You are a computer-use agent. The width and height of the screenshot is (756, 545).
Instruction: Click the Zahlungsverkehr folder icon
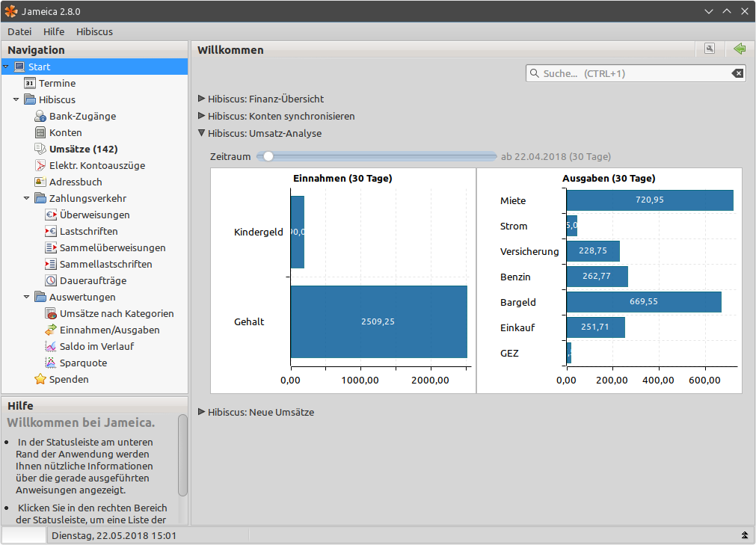(x=40, y=198)
